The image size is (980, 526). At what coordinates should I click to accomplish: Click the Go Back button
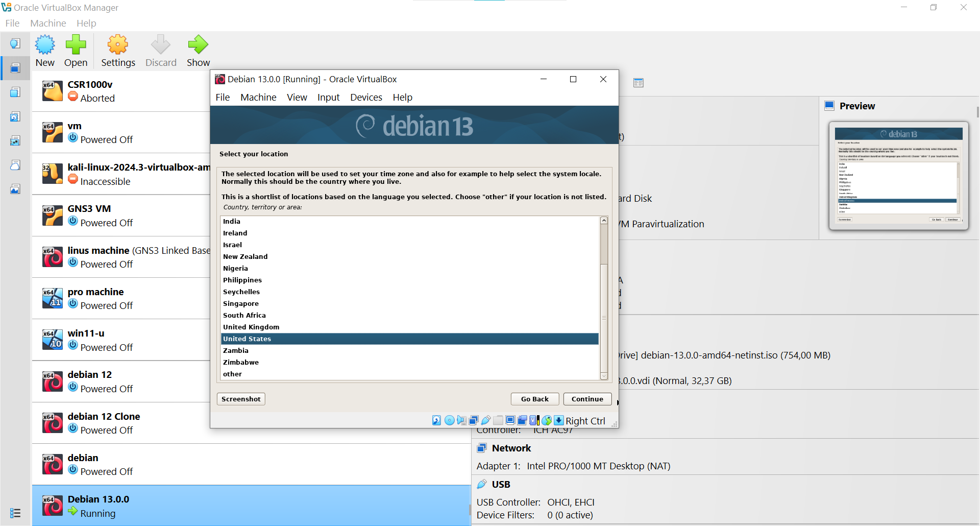pos(535,399)
